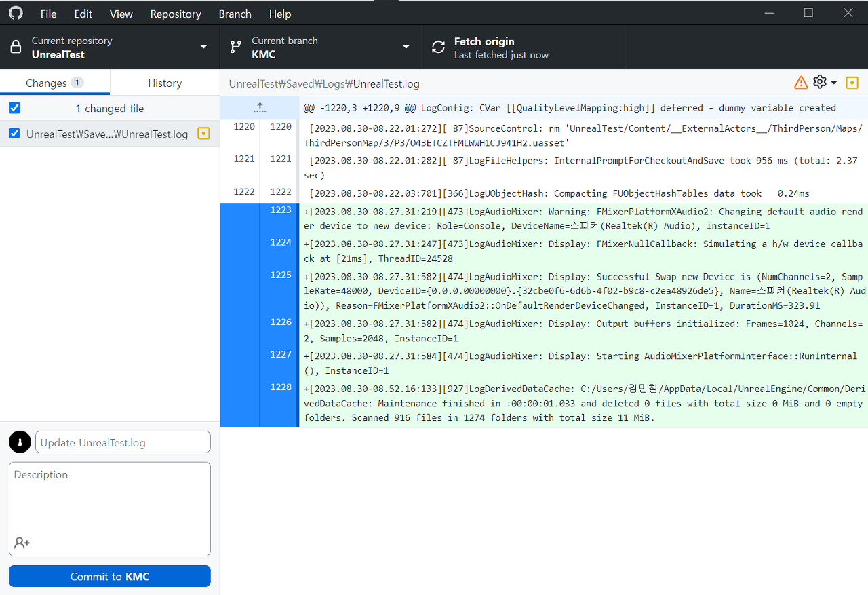Click the GitHub Desktop logo icon
Viewport: 868px width, 595px height.
(16, 13)
